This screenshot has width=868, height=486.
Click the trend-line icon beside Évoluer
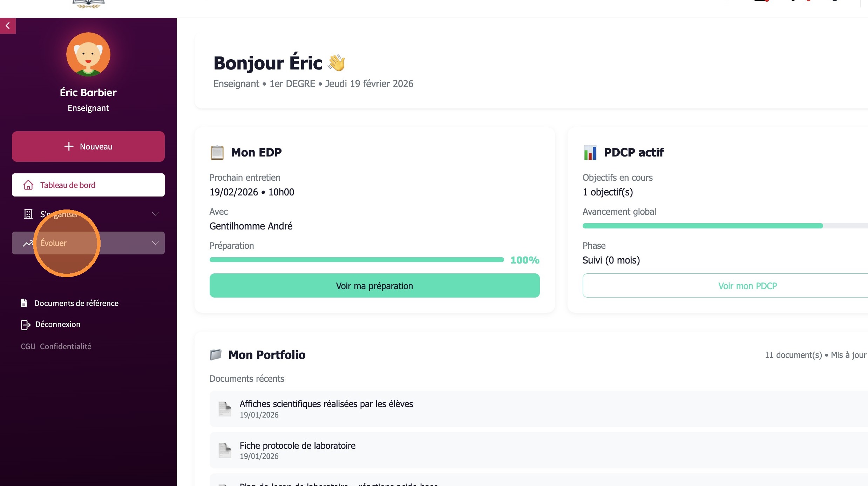[x=28, y=243]
